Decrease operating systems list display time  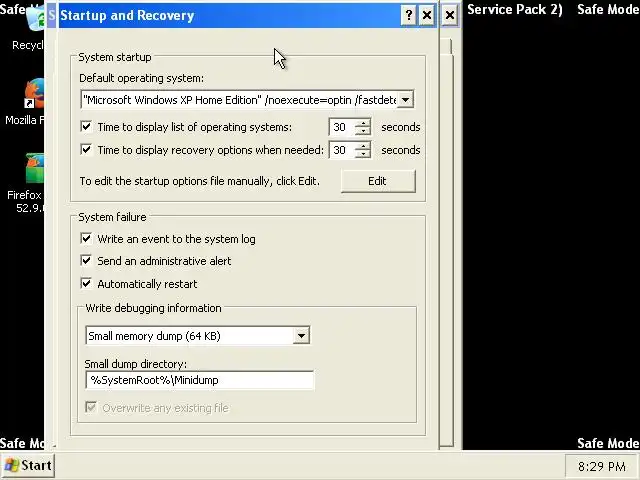362,131
